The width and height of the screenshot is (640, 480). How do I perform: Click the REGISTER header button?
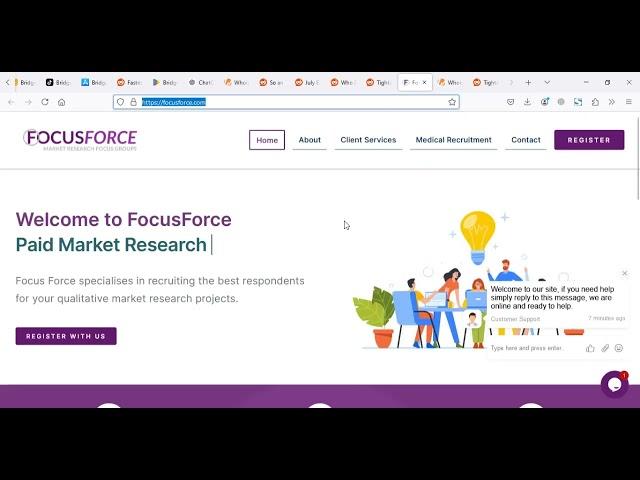[589, 140]
